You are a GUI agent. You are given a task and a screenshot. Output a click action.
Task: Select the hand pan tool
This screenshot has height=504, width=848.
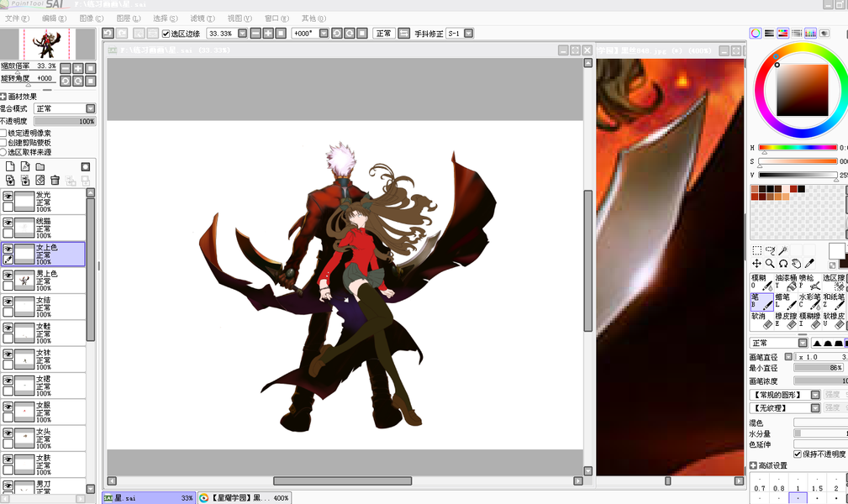(x=796, y=264)
